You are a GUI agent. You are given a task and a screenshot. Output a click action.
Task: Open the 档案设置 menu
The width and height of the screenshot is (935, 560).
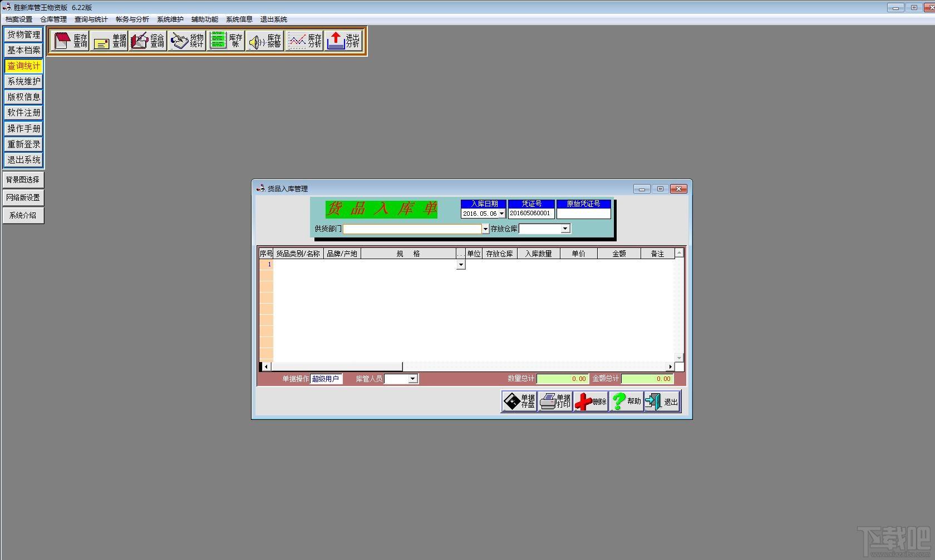[x=19, y=19]
